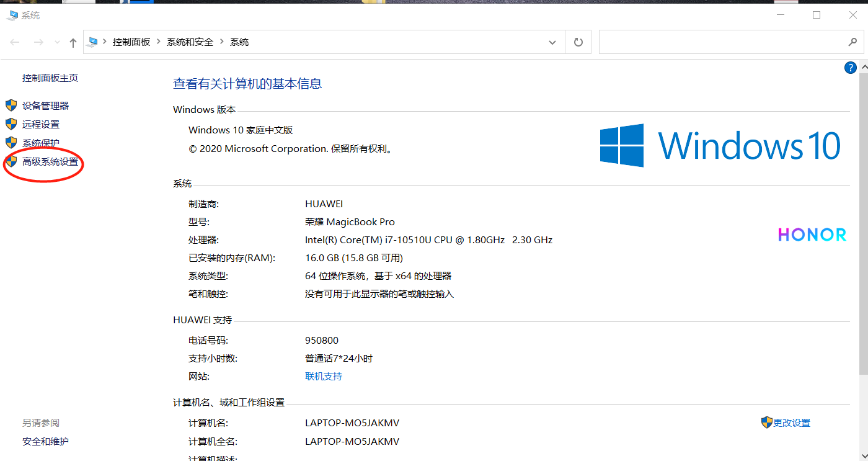Click shield icon beside 高级系统设置
Screen dimensions: 868x461
11,161
